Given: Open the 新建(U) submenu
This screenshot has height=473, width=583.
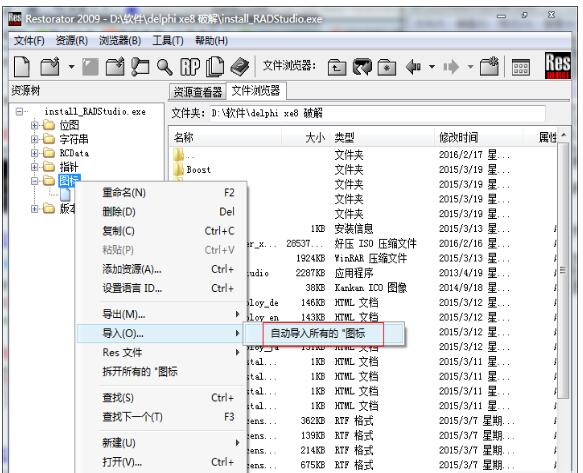Looking at the screenshot, I should tap(162, 443).
